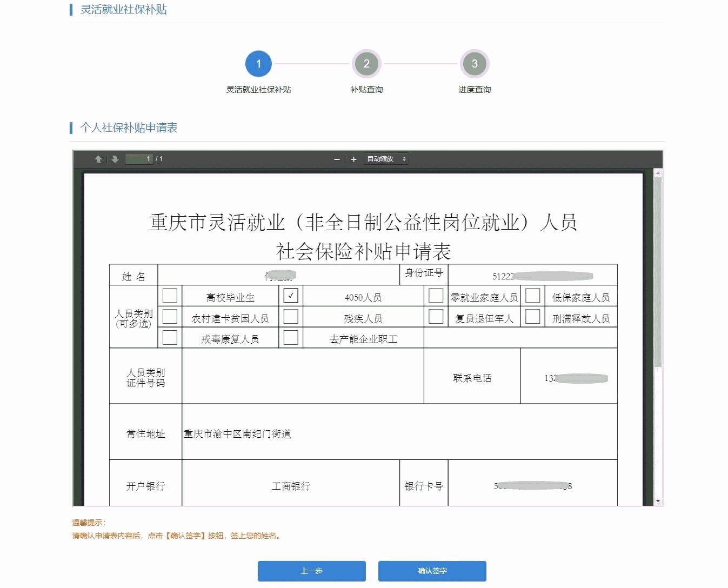The width and height of the screenshot is (728, 588).
Task: Click the 确认签字 button
Action: tap(432, 571)
